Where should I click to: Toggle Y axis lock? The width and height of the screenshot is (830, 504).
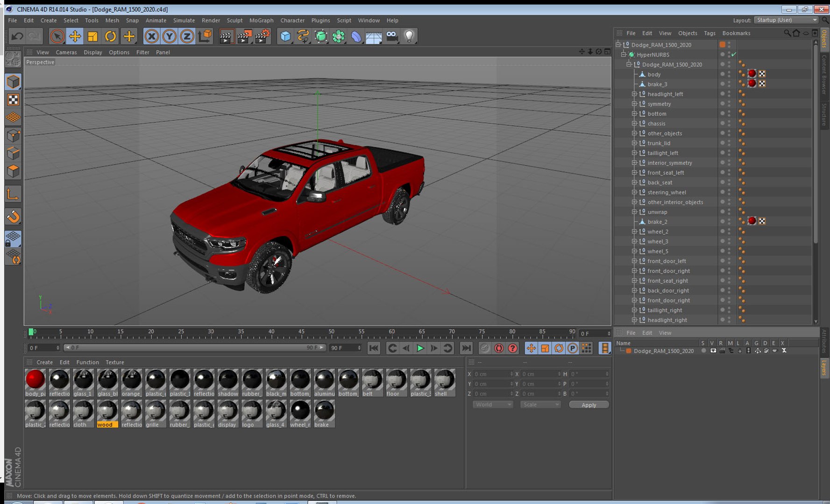pos(169,36)
